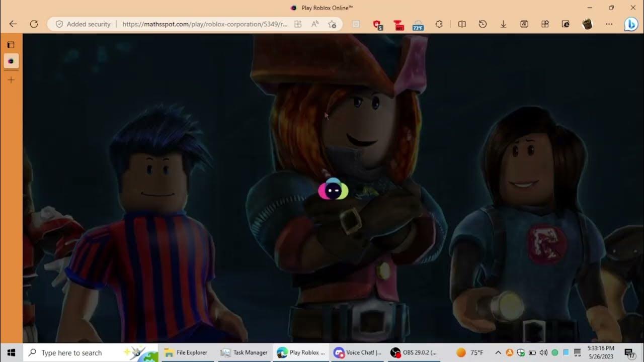The height and width of the screenshot is (362, 644).
Task: Open the red shield extension with badge 5
Action: coord(377,24)
